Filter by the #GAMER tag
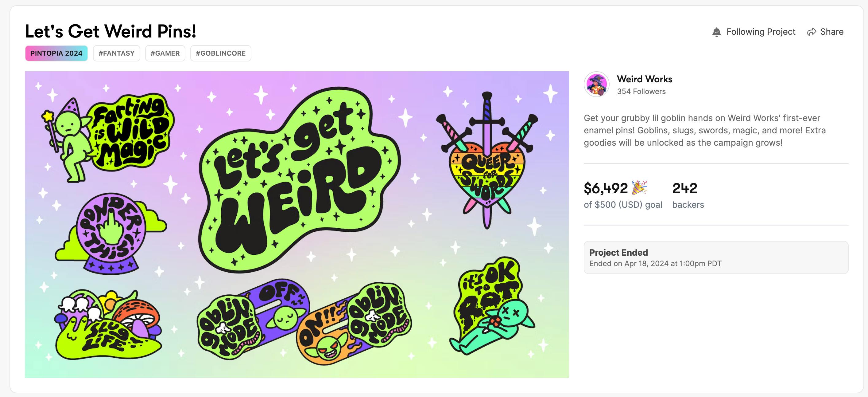868x397 pixels. tap(165, 53)
